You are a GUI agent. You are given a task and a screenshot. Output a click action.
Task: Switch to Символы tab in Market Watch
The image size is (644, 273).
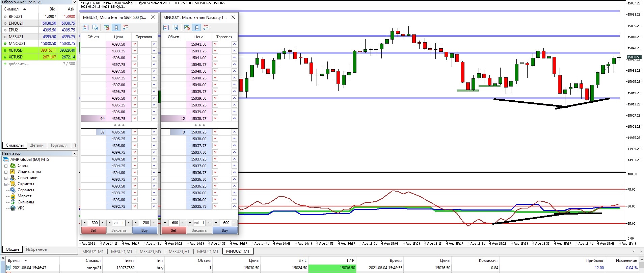click(x=15, y=145)
